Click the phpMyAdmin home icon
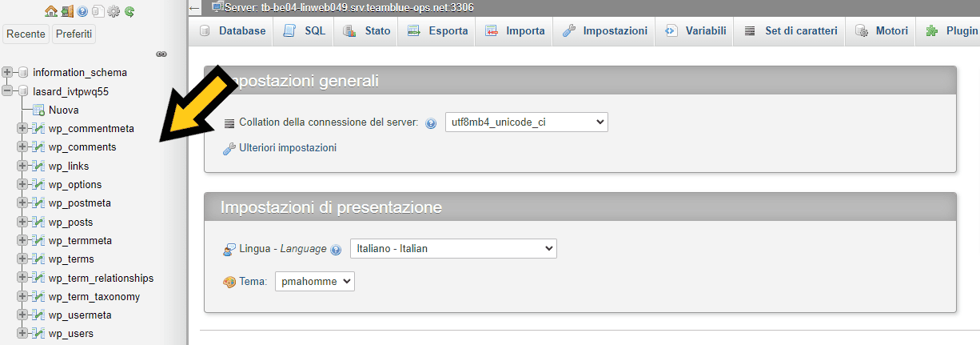This screenshot has width=980, height=345. (x=51, y=11)
